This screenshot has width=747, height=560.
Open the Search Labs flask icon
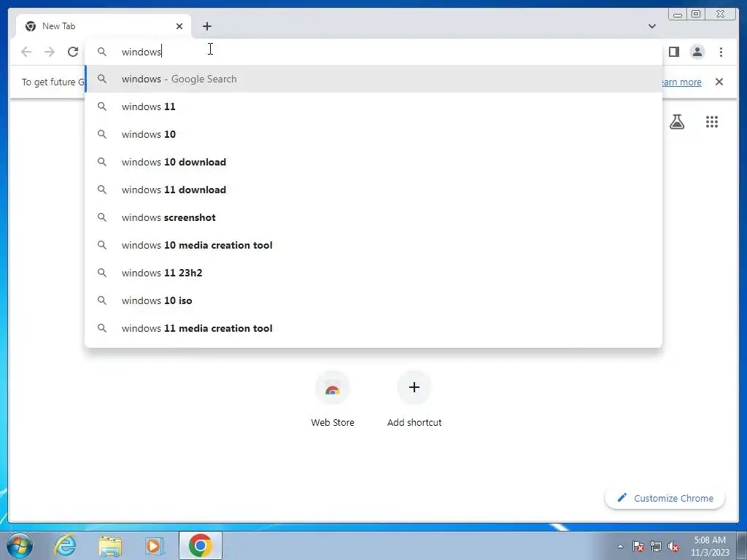click(677, 122)
